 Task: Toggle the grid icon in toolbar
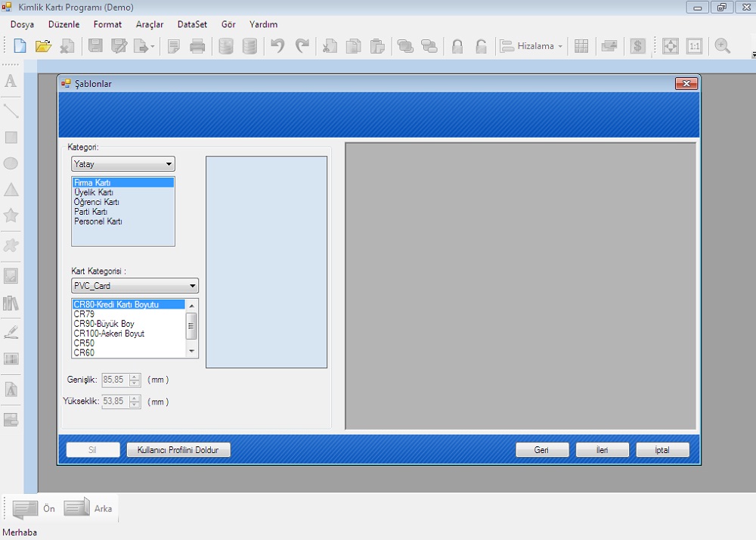click(581, 46)
